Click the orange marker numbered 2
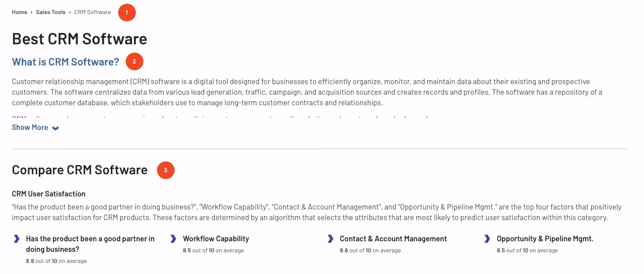Image resolution: width=644 pixels, height=274 pixels. pyautogui.click(x=135, y=61)
